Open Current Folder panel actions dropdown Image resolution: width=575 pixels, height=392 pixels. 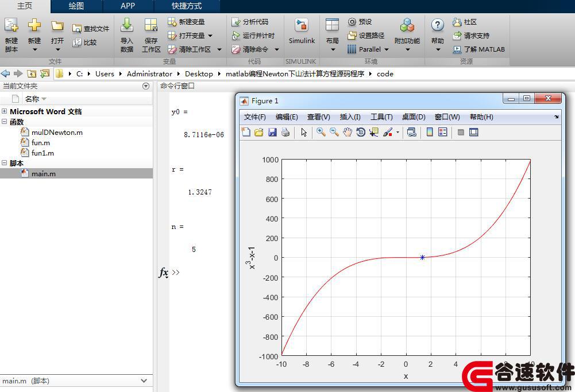click(x=146, y=86)
